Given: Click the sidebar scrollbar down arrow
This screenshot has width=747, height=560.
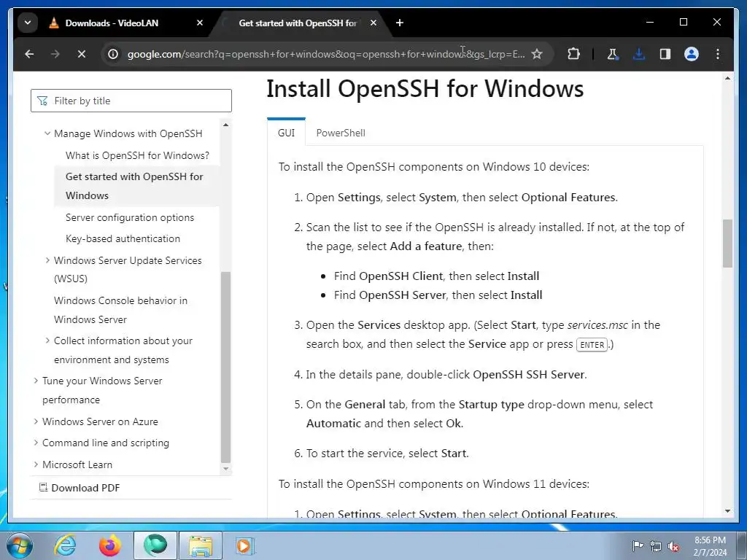Looking at the screenshot, I should click(x=226, y=469).
